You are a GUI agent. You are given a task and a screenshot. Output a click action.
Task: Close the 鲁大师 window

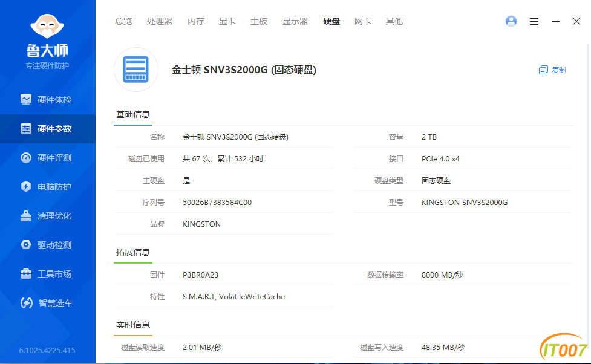(x=576, y=21)
